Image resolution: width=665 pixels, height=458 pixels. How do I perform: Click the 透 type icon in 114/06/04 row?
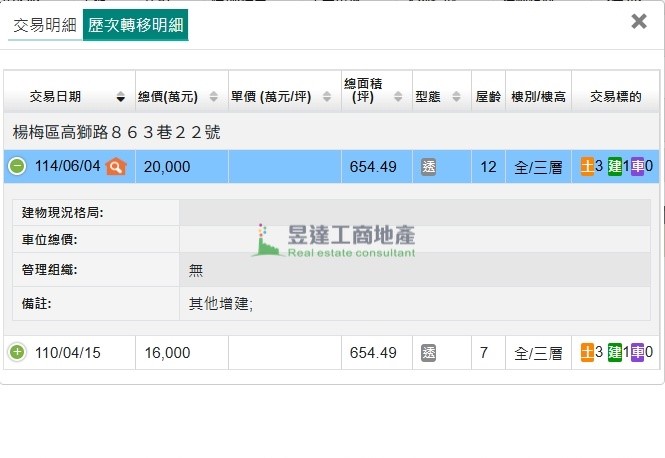(428, 167)
